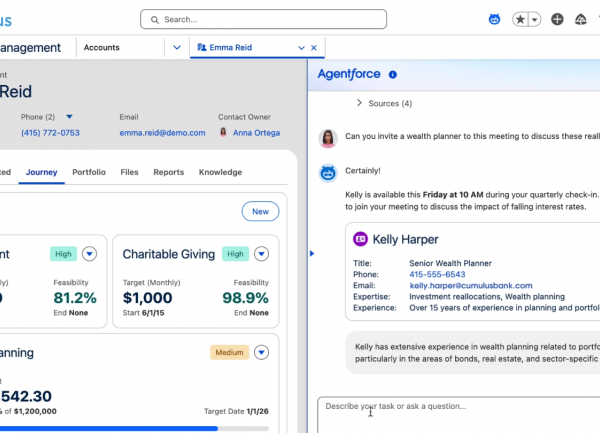Screen dimensions: 600x433
Task: Click the Charitable Giving High priority badge
Action: 235,254
